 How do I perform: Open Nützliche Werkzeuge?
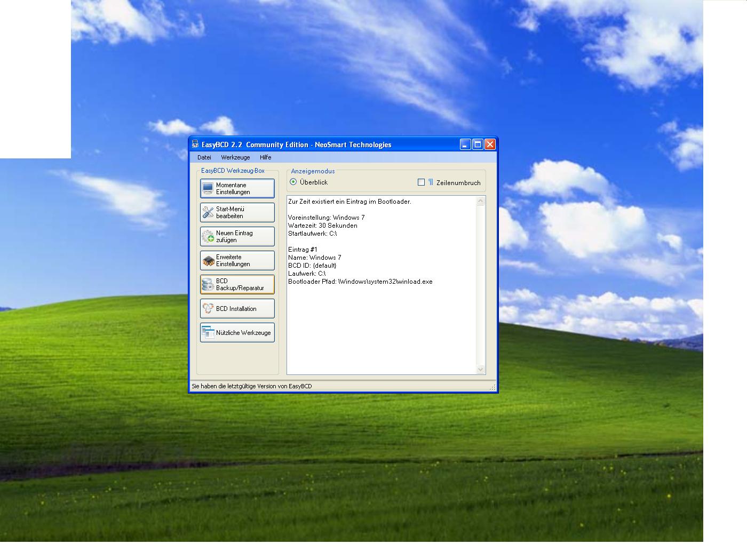237,332
